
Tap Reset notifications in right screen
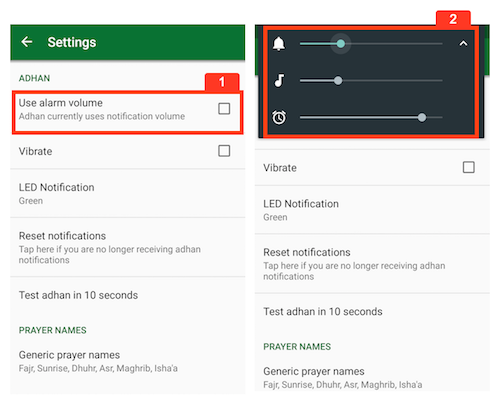point(372,263)
